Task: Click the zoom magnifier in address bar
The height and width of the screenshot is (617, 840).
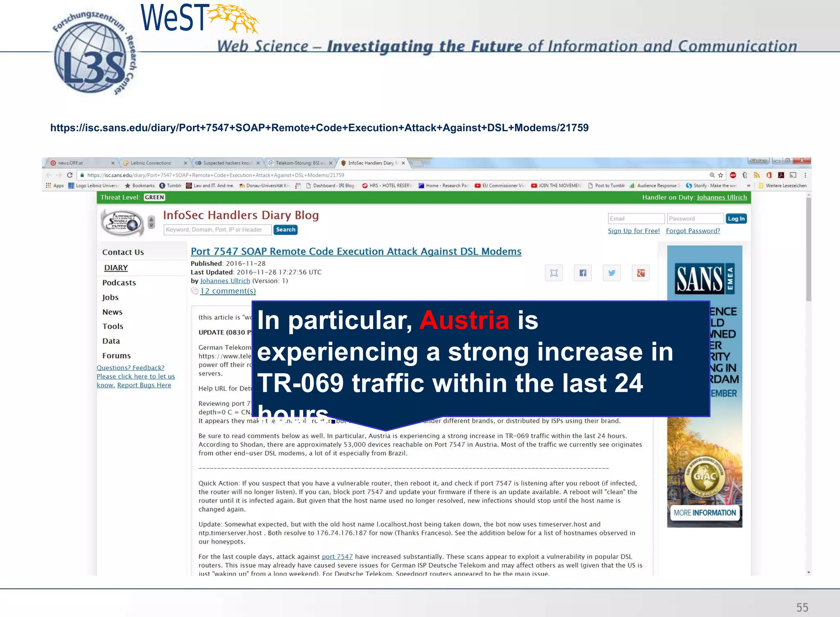Action: click(x=712, y=175)
